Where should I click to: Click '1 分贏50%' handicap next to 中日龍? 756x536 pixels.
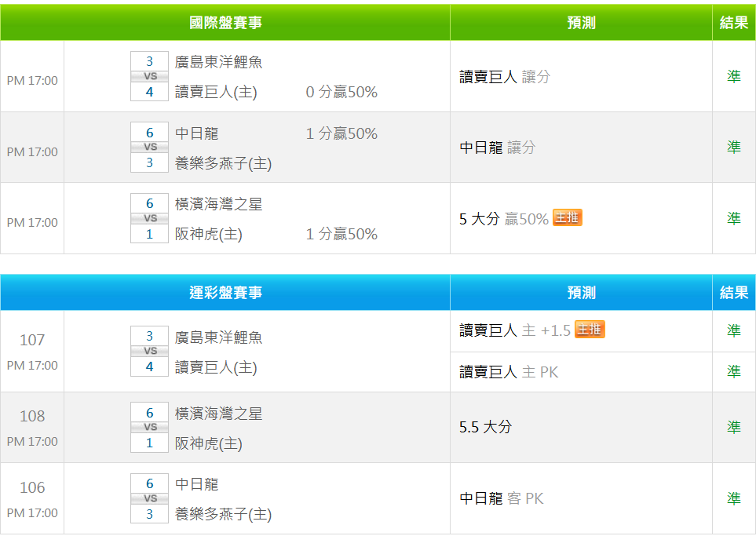coord(341,133)
